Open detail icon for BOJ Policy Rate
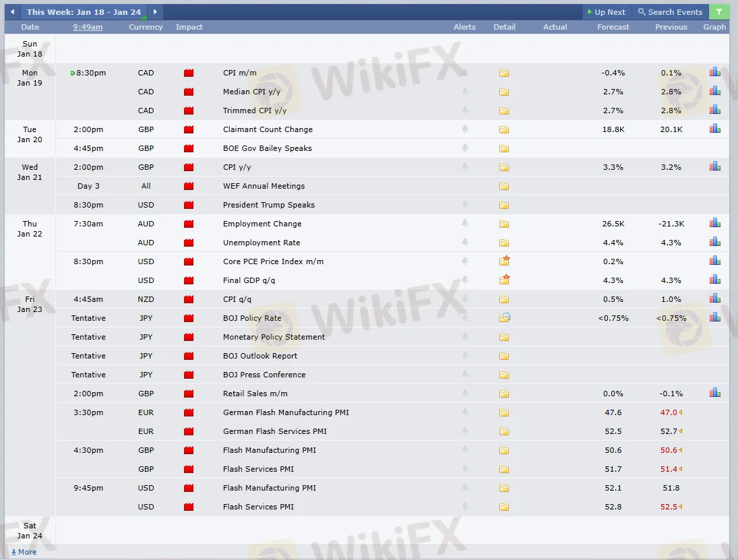This screenshot has width=738, height=560. 504,317
